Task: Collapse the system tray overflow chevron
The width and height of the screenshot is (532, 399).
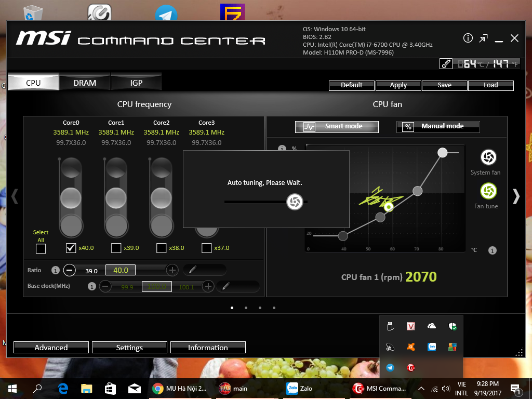Action: 421,389
